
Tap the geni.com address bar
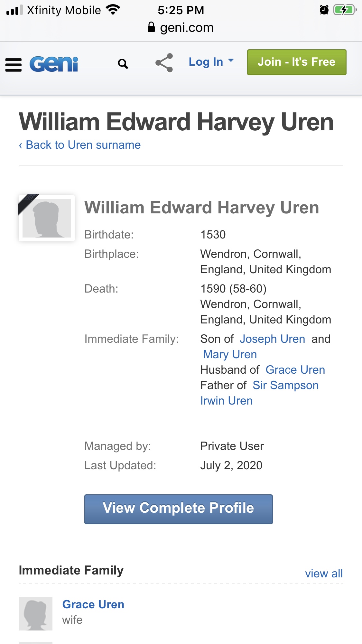point(187,28)
